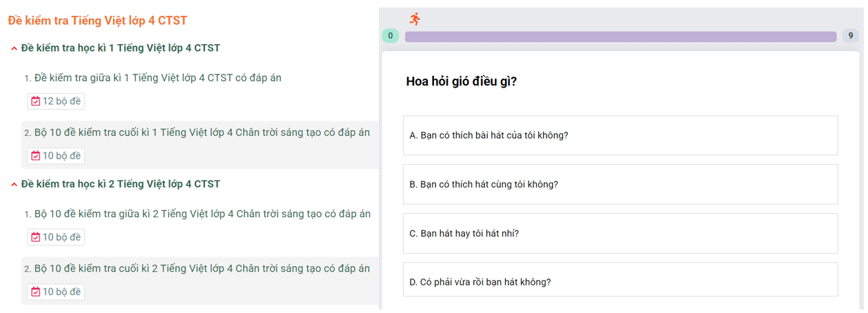Open "Đề kiểm tra giữa kì 1" có đáp án
868x313 pixels.
(157, 78)
